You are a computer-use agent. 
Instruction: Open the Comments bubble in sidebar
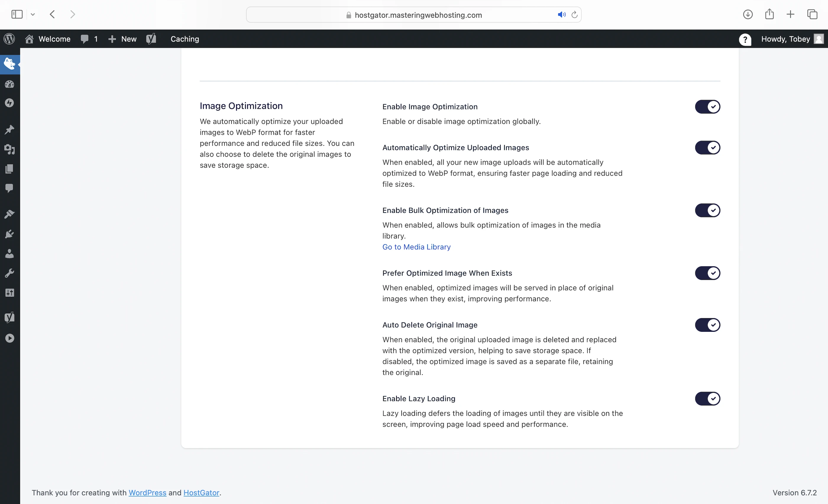[x=9, y=188]
